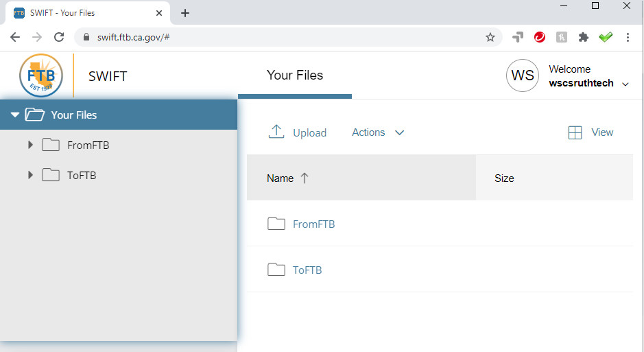
Task: Open a new browser tab
Action: click(x=185, y=13)
